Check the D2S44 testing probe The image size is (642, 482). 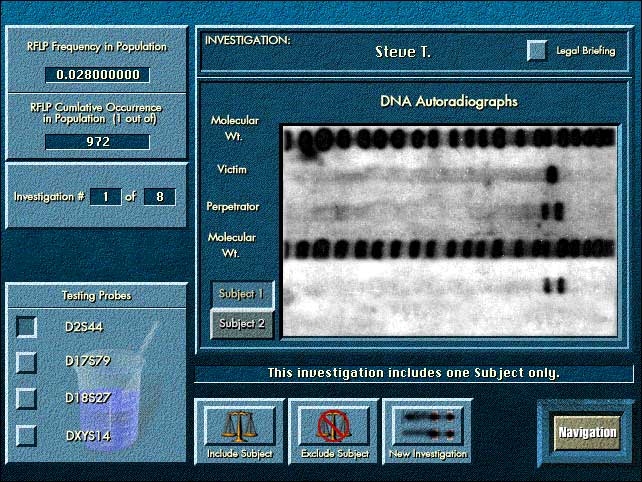(x=26, y=327)
